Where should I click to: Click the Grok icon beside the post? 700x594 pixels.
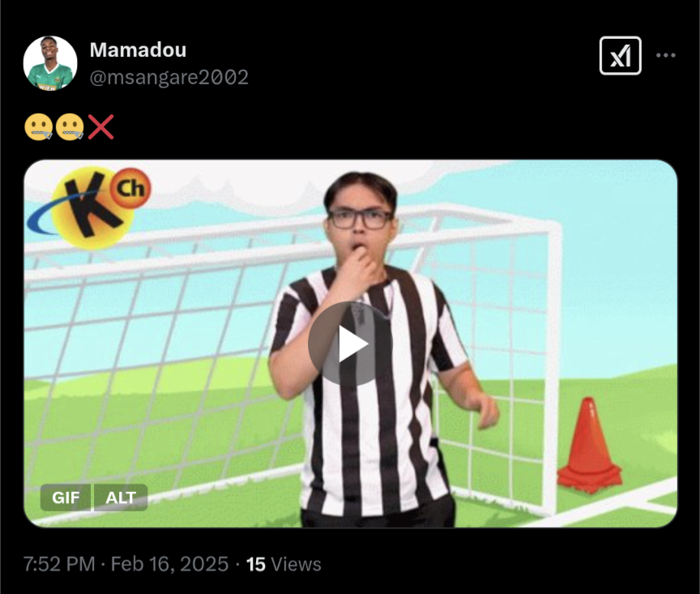click(620, 56)
